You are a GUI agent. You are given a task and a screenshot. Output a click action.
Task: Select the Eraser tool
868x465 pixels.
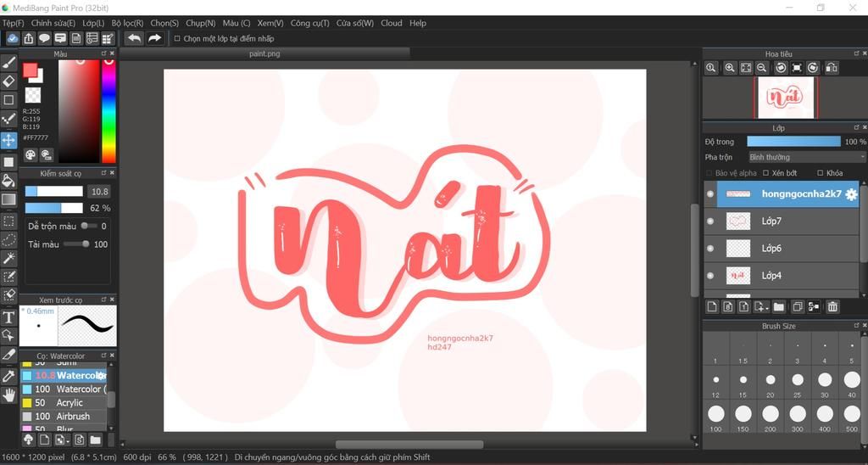8,81
